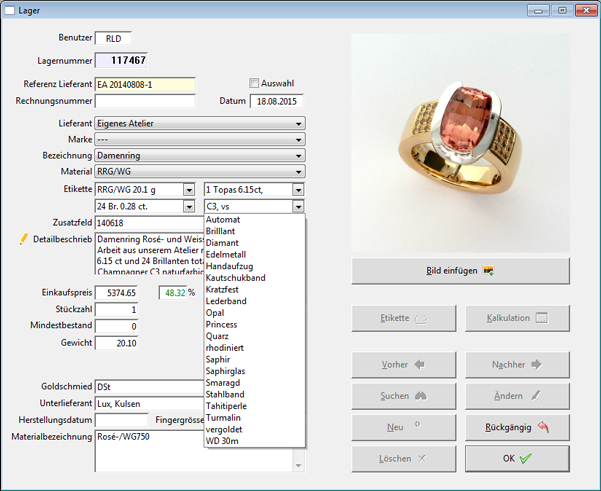Click the Benutzer field RLD
Viewport: 601px width, 491px height.
click(113, 38)
